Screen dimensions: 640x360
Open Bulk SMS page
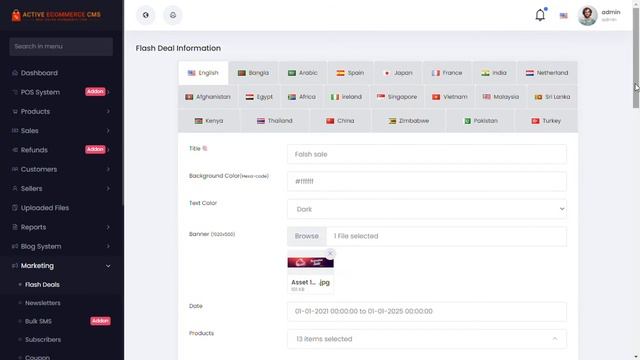tap(38, 321)
